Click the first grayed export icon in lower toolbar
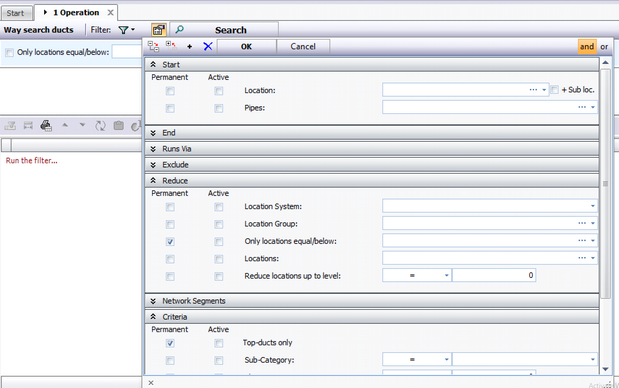619x388 pixels. (10, 126)
